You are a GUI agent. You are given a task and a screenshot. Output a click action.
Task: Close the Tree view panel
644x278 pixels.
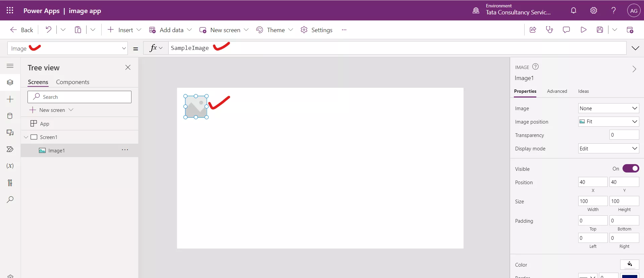(x=128, y=67)
